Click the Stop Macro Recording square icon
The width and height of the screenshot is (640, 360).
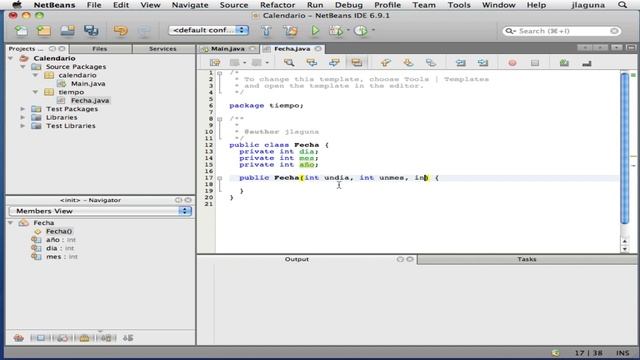coord(535,63)
